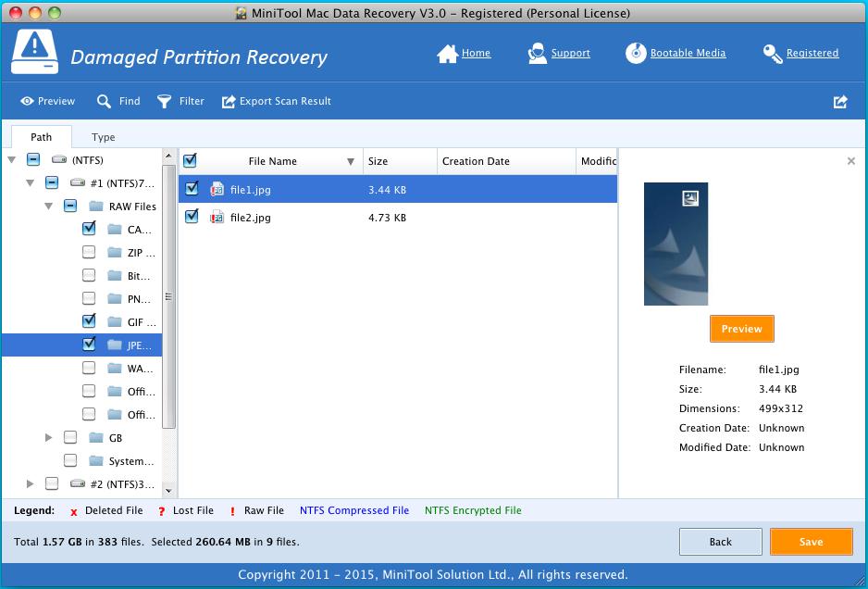This screenshot has height=589, width=868.
Task: Uncheck the file1.jpg checkbox
Action: [192, 188]
